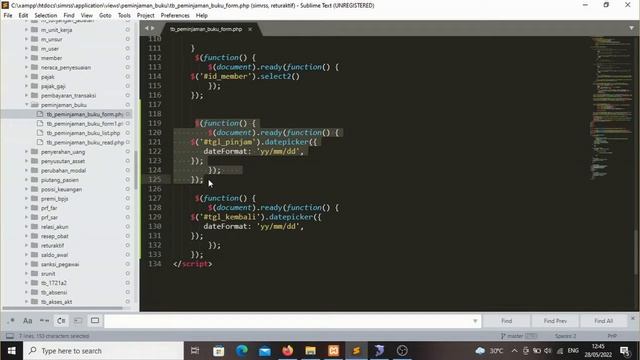Open the View menu
The width and height of the screenshot is (640, 360).
pos(87,16)
